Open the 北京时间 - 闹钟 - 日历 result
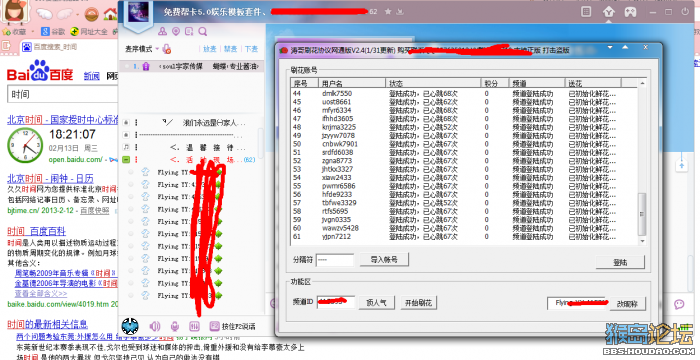 50,179
